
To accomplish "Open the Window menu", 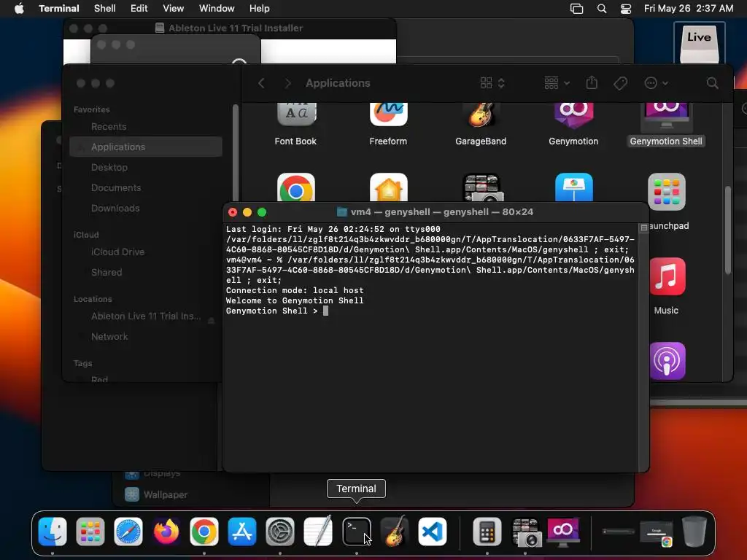I will pyautogui.click(x=217, y=9).
